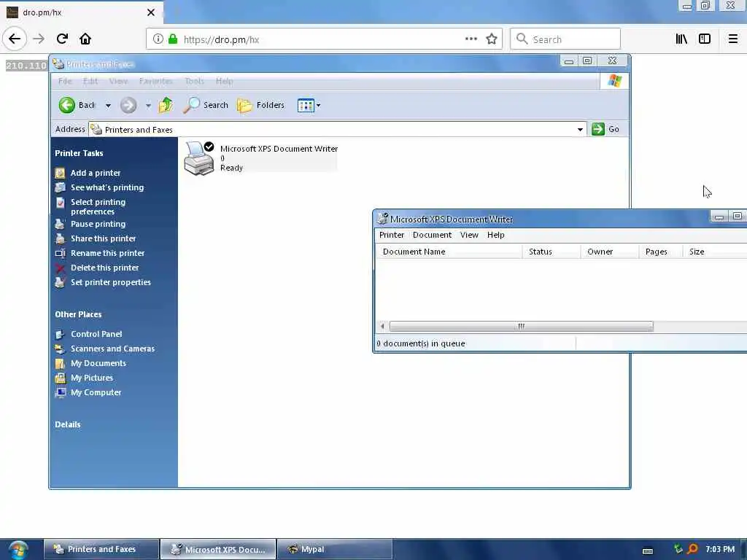The height and width of the screenshot is (560, 747).
Task: Sort queue by Pages column
Action: coord(660,252)
